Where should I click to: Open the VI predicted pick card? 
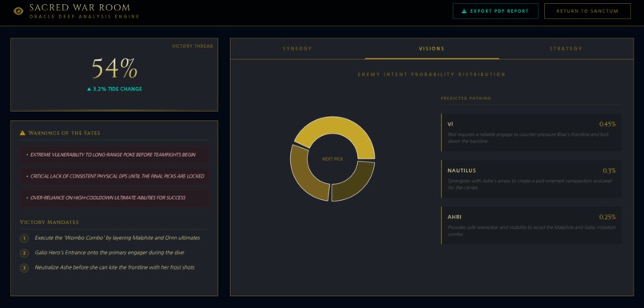pos(531,133)
